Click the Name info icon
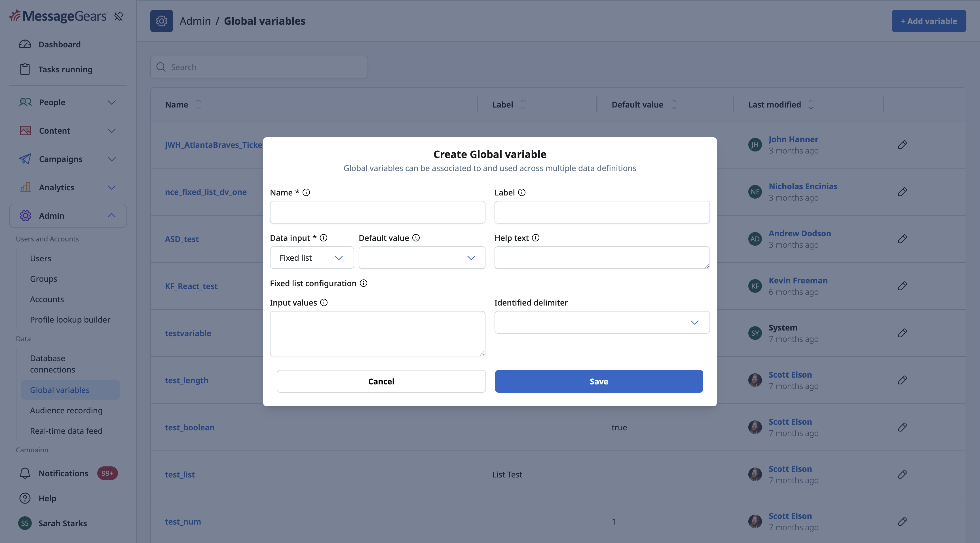 pyautogui.click(x=306, y=193)
